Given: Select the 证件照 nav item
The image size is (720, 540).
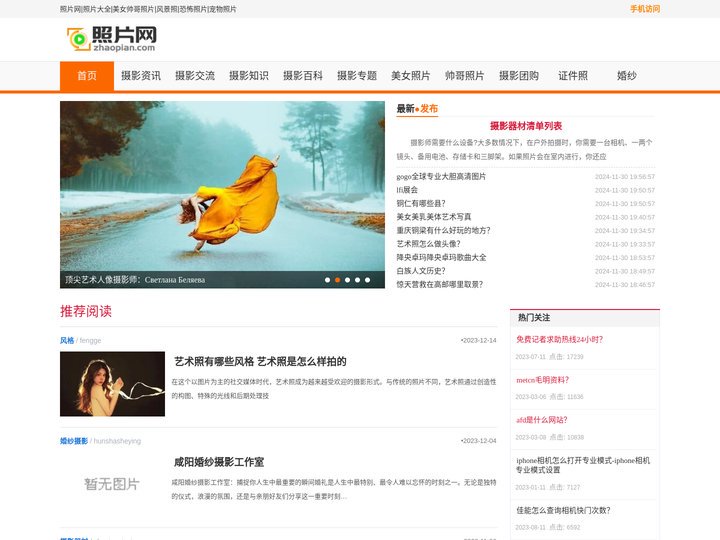Looking at the screenshot, I should point(573,76).
